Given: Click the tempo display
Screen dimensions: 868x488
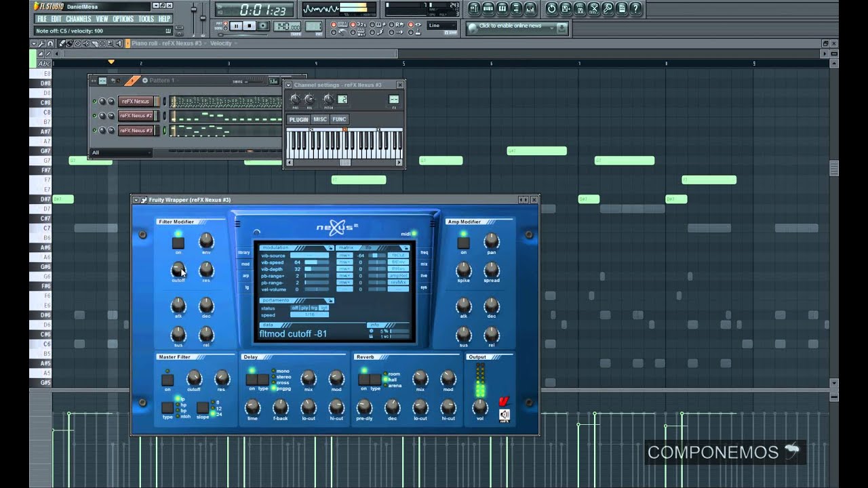Looking at the screenshot, I should pos(287,26).
